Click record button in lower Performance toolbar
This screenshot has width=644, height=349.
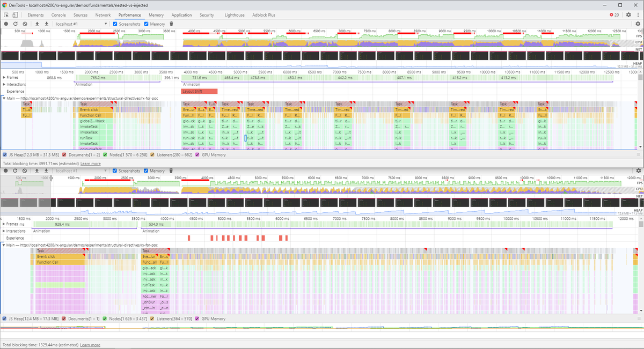(6, 171)
